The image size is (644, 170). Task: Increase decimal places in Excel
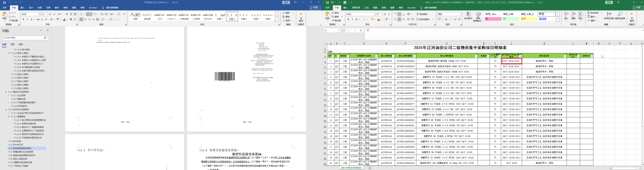[455, 19]
